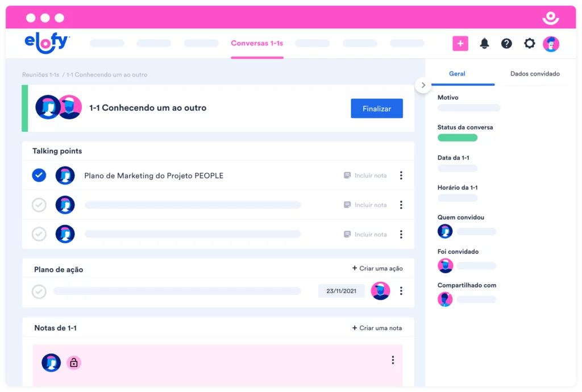The height and width of the screenshot is (392, 582).
Task: Collapse the right sidebar with the chevron
Action: (423, 84)
